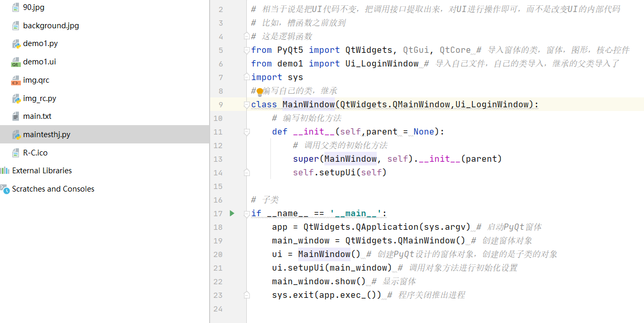Run script via green arrow on line 17
The image size is (644, 323).
point(232,213)
